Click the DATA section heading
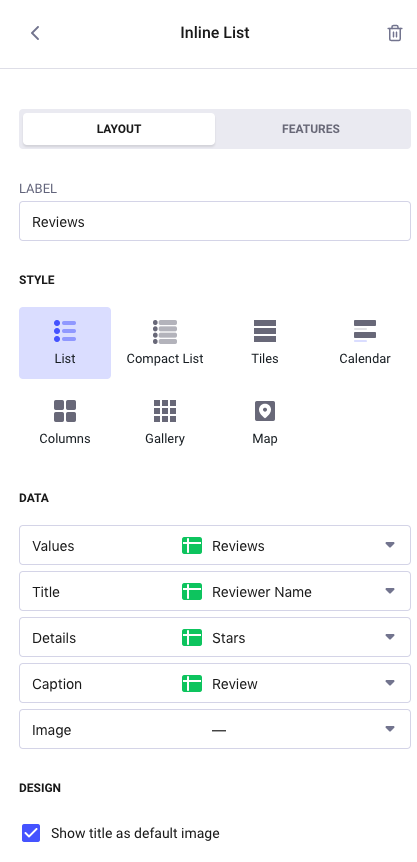This screenshot has height=862, width=417. [34, 498]
